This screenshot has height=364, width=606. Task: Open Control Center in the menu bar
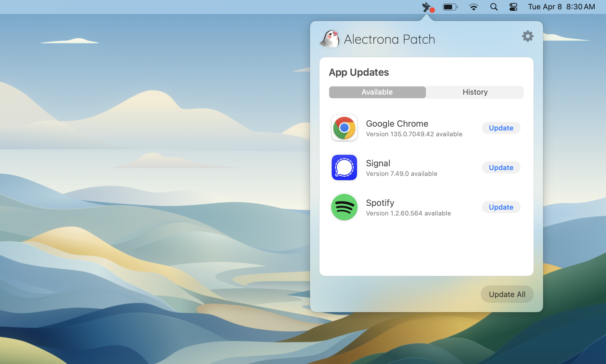pos(513,7)
